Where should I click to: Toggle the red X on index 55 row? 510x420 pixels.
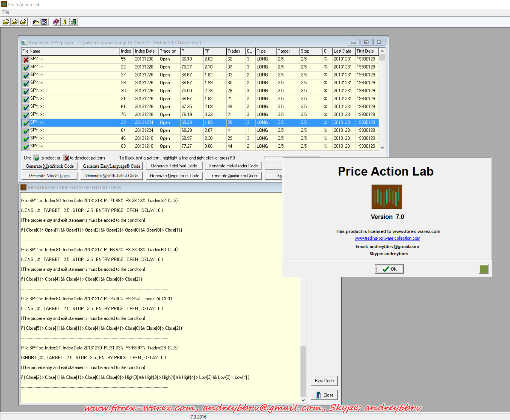[x=26, y=60]
